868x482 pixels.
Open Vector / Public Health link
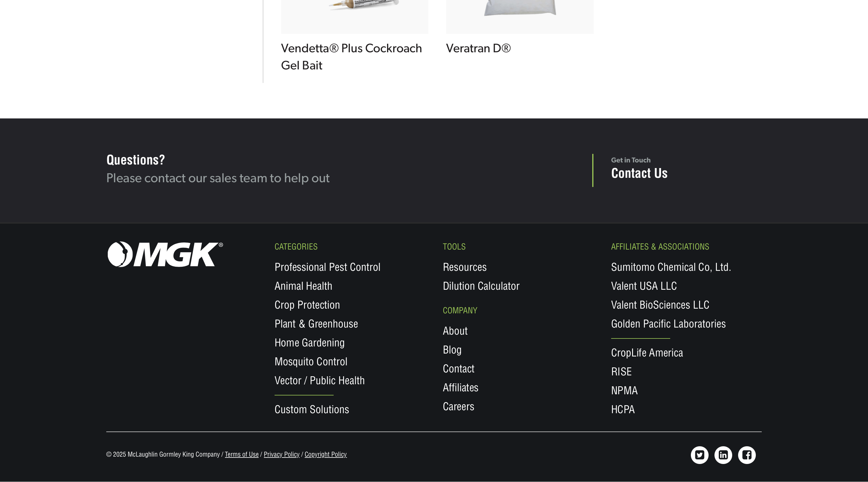pos(320,380)
